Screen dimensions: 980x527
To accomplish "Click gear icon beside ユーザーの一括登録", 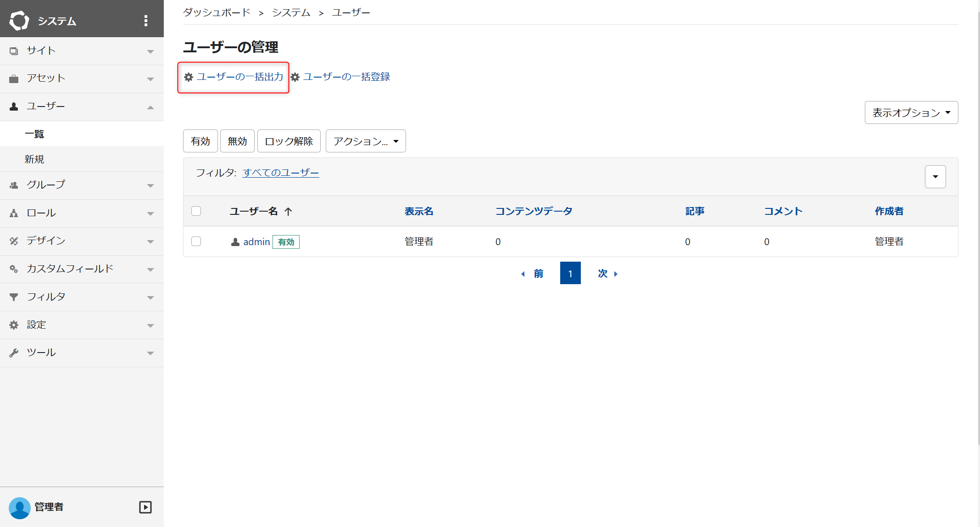I will click(x=295, y=77).
